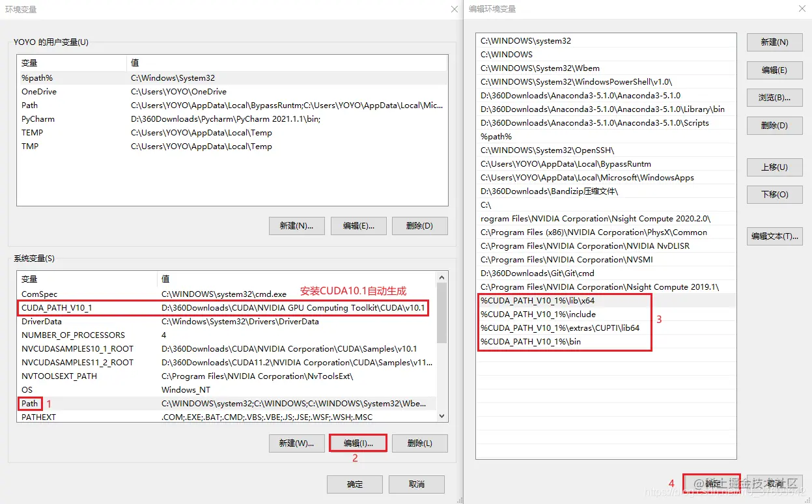Click 变量 column header in user variables
Screen dimensions: 812x504
pyautogui.click(x=72, y=63)
